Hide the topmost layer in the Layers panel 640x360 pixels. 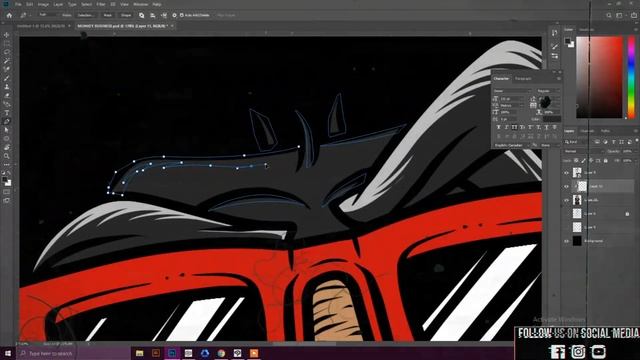click(x=566, y=173)
